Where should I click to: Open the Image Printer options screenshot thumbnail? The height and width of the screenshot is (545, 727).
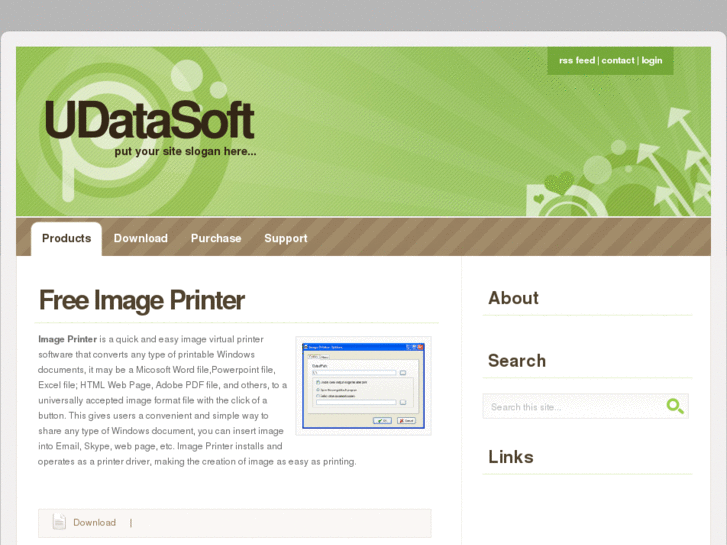(x=364, y=385)
